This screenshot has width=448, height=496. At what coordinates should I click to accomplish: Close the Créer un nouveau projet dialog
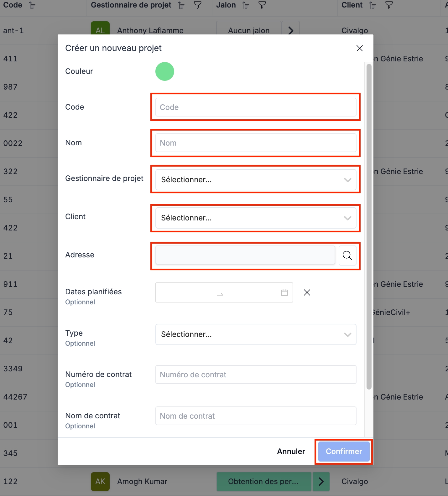point(359,48)
